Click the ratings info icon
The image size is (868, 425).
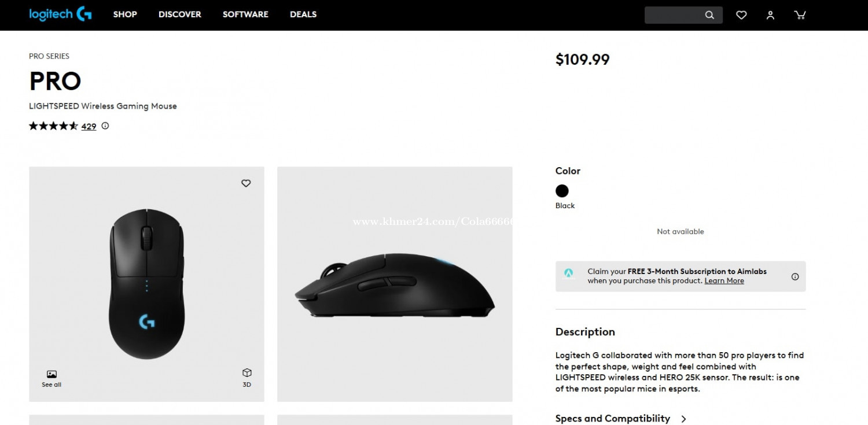pos(105,126)
